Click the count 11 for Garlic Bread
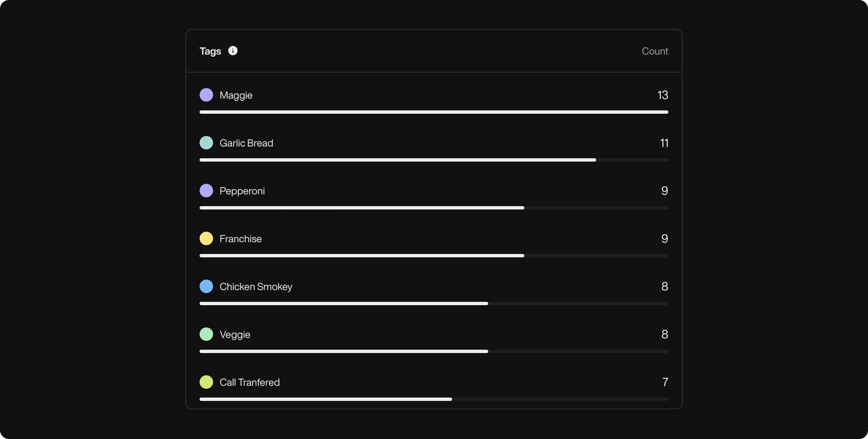868x439 pixels. click(664, 143)
